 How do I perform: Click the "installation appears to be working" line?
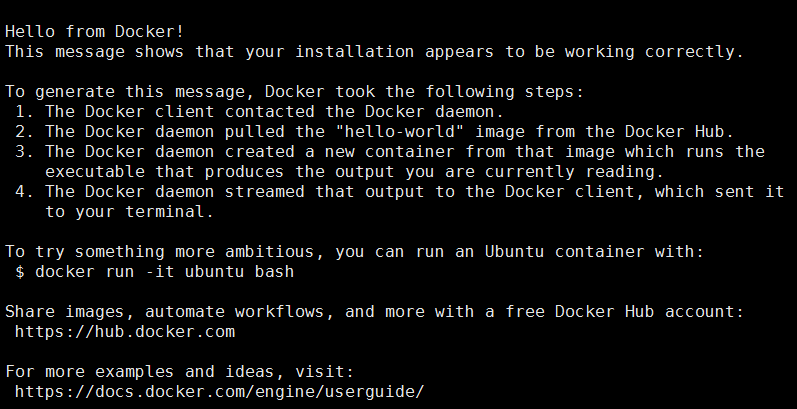click(373, 50)
